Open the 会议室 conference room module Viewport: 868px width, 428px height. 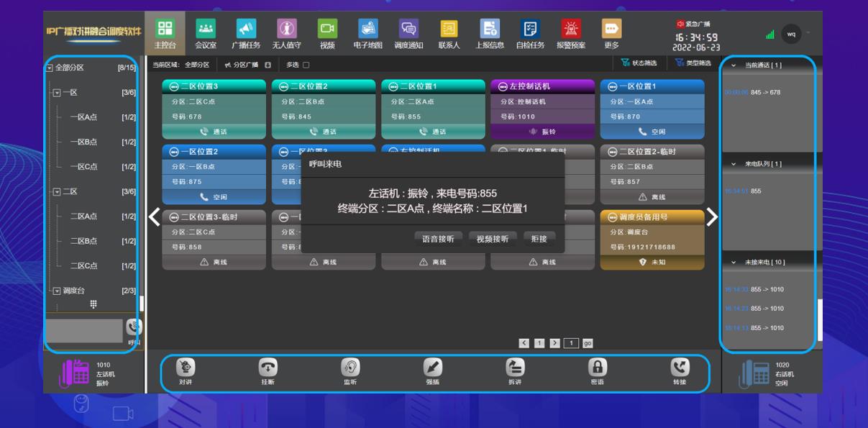pyautogui.click(x=206, y=33)
